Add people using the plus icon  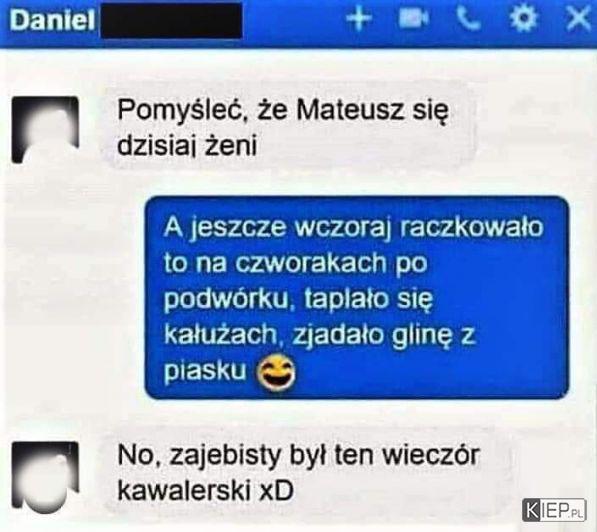[359, 18]
